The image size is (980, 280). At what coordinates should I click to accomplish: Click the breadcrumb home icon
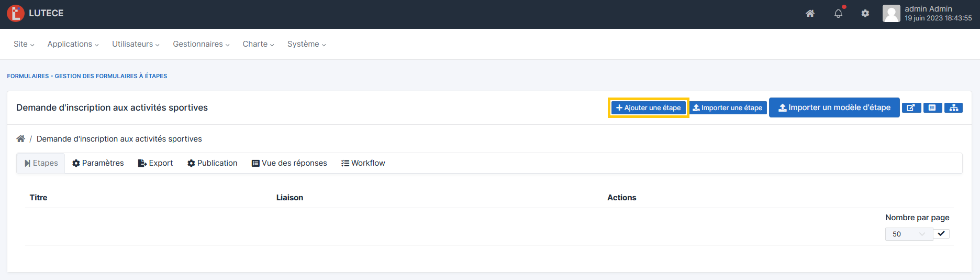tap(21, 139)
